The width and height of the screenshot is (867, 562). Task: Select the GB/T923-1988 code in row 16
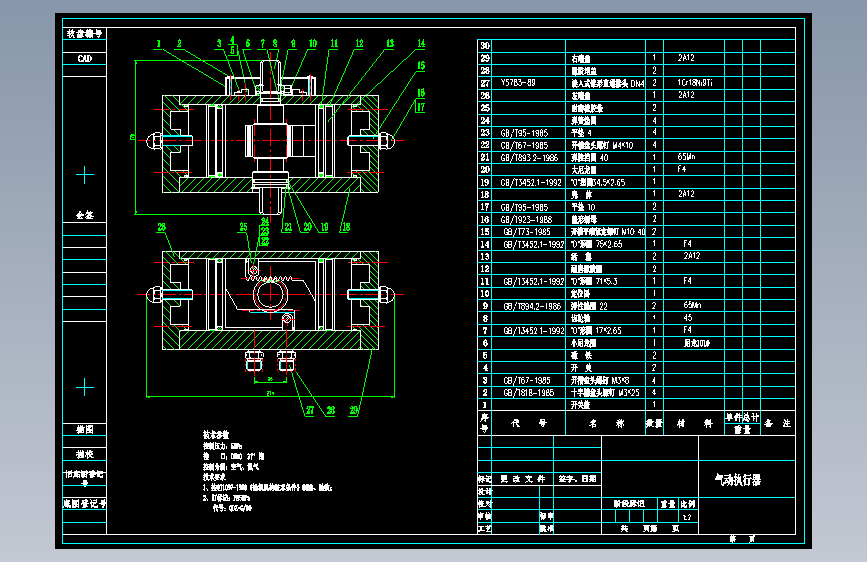tap(526, 220)
